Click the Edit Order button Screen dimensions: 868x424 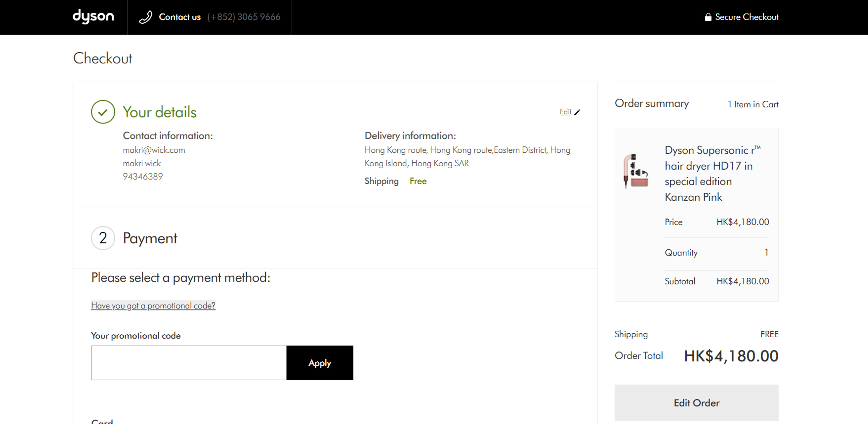(x=696, y=403)
